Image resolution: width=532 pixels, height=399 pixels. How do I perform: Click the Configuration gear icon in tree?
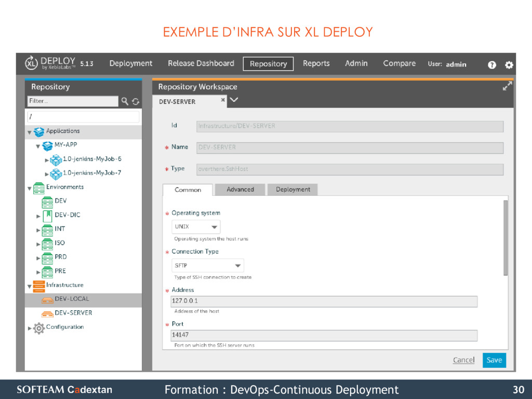pyautogui.click(x=39, y=328)
